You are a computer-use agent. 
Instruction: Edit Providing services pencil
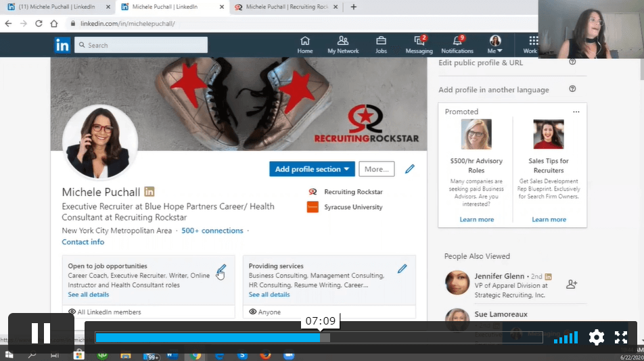click(x=402, y=269)
